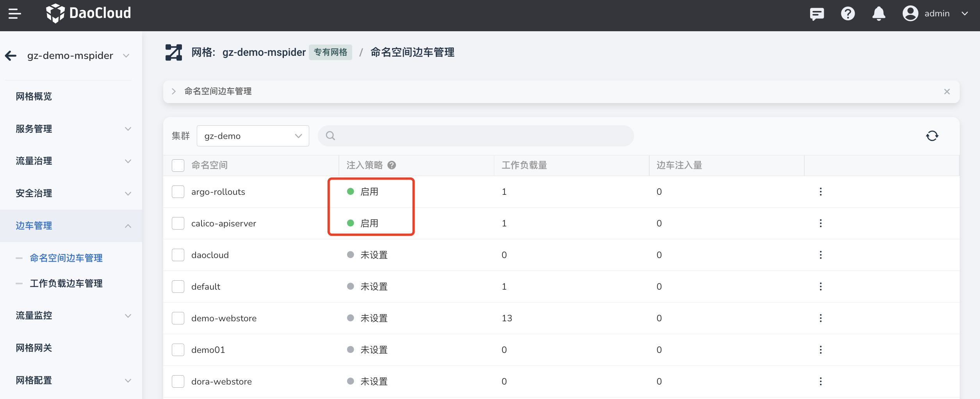
Task: Click the admin user avatar
Action: click(910, 14)
